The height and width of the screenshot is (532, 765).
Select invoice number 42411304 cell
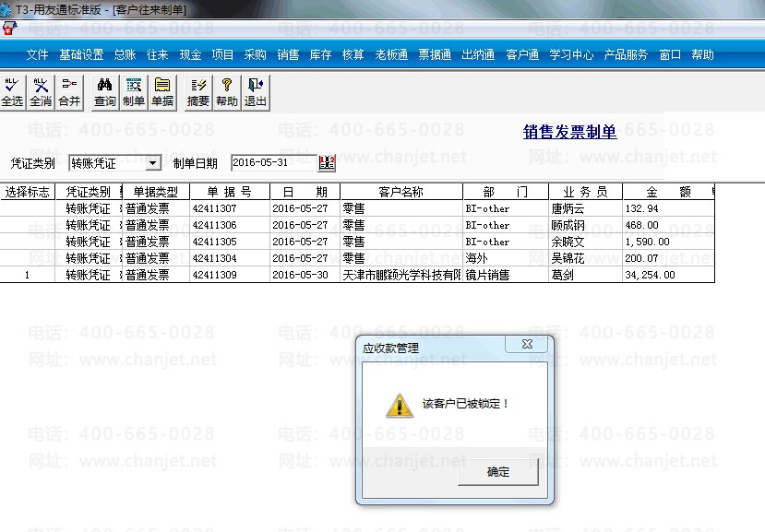click(x=230, y=258)
